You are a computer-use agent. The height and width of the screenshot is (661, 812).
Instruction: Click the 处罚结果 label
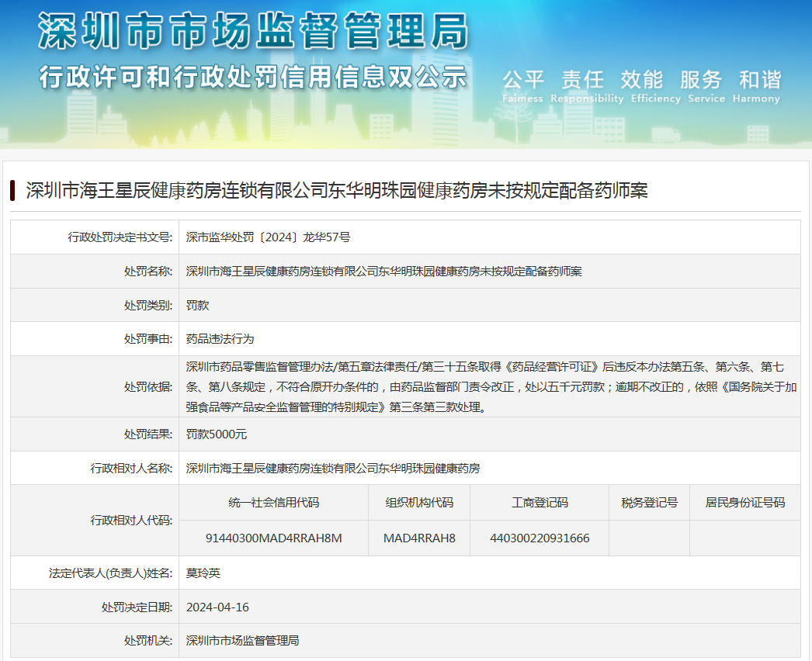pyautogui.click(x=148, y=434)
